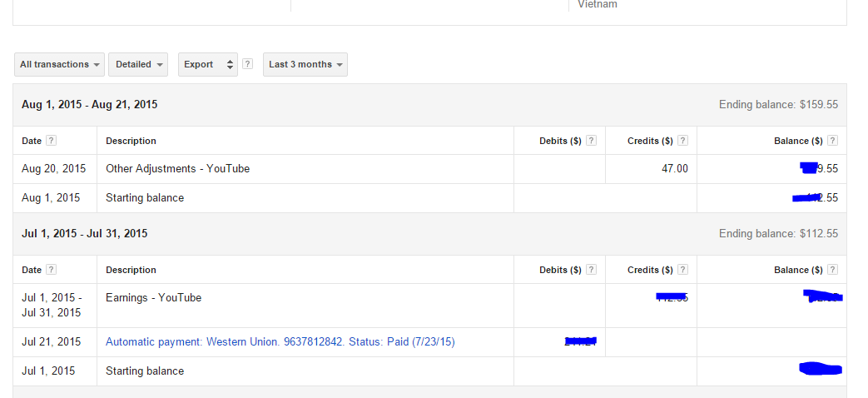Click Date help icon in August table
868x398 pixels.
click(51, 141)
